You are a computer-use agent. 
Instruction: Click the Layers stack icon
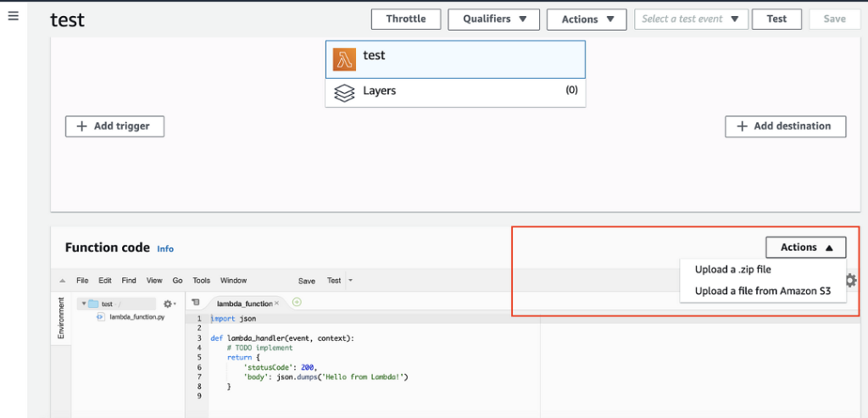344,92
